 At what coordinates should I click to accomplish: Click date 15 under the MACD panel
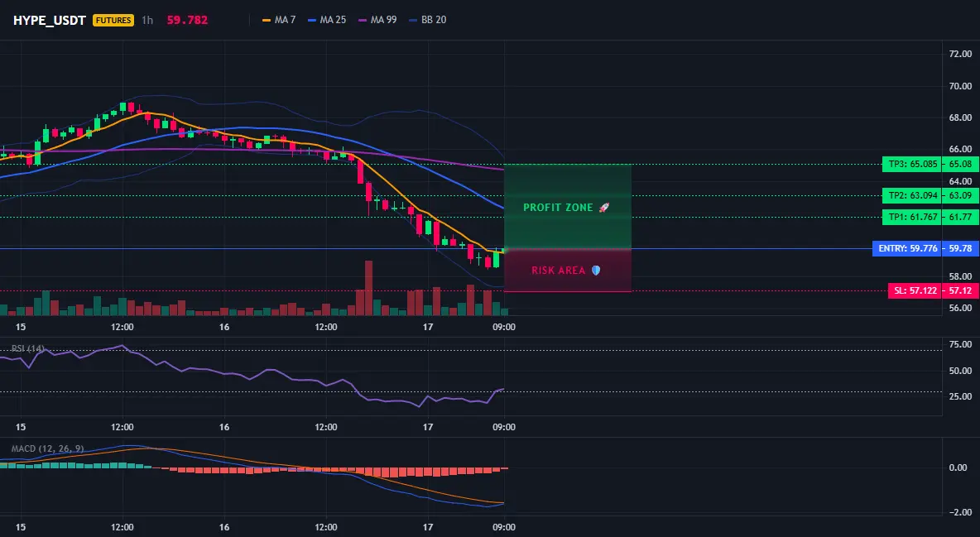(21, 528)
